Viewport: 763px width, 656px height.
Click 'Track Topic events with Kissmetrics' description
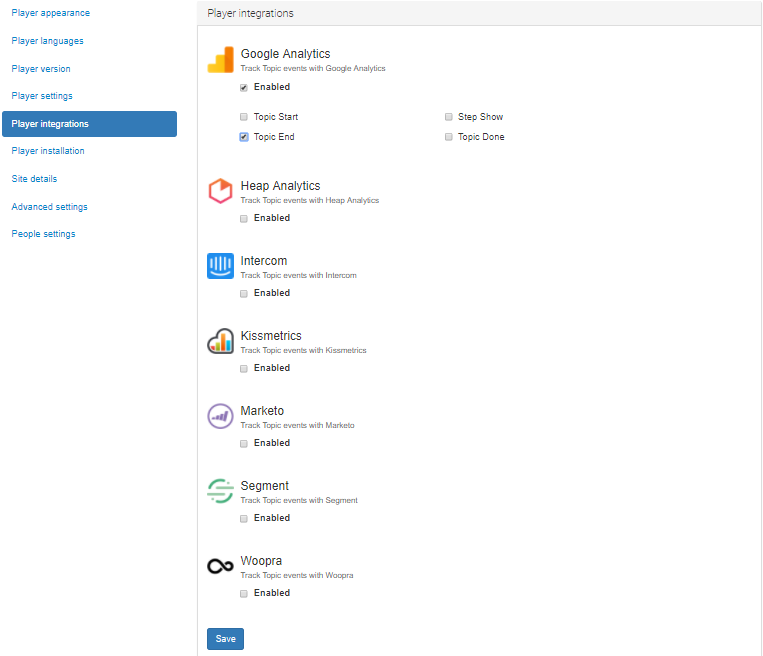point(303,350)
